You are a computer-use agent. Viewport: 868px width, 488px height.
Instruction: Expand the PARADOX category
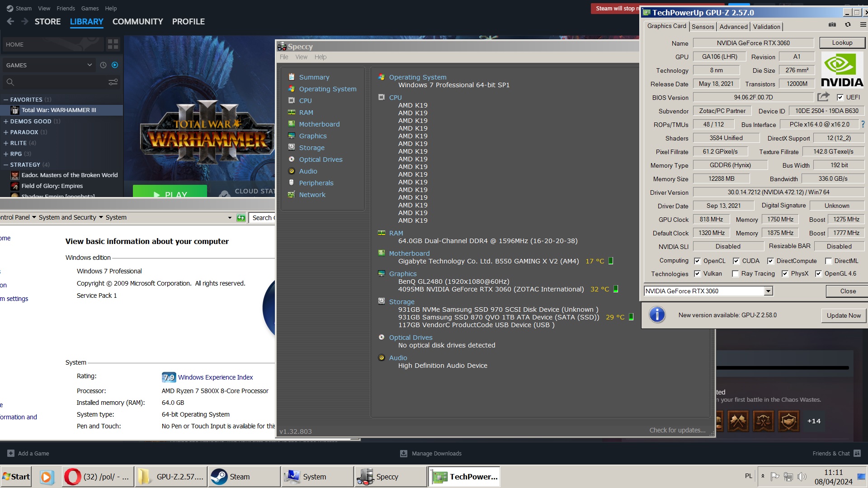coord(6,132)
